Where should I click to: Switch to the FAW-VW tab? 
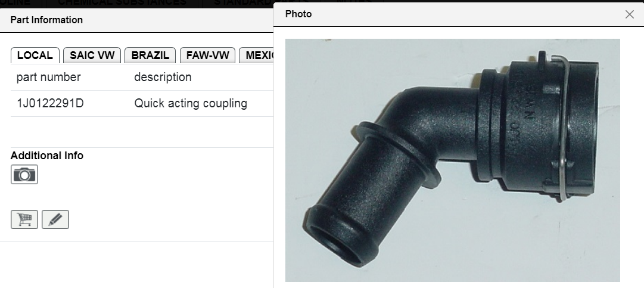coord(207,55)
